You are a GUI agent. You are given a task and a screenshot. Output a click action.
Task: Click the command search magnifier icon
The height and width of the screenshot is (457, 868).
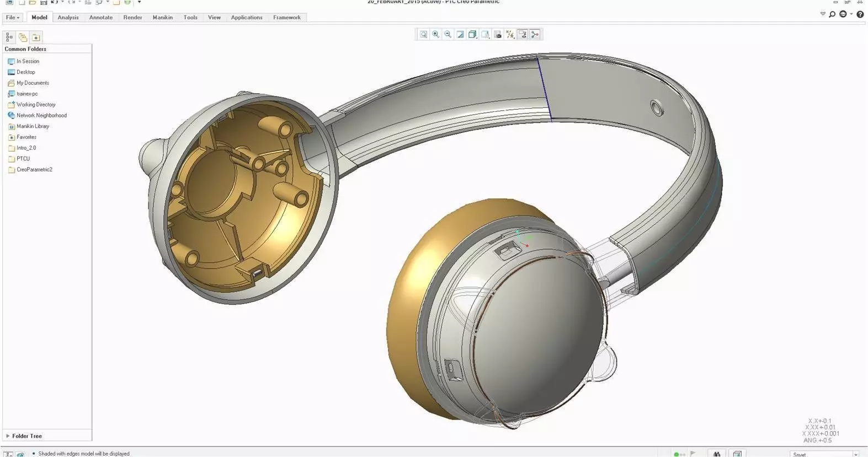click(832, 14)
